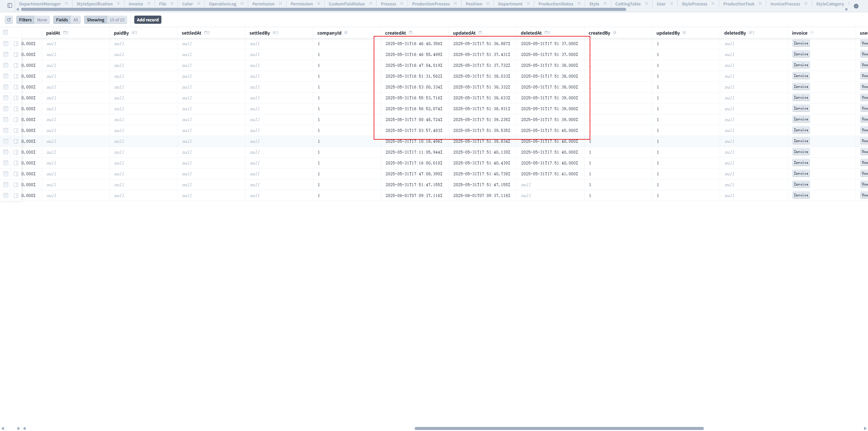This screenshot has height=431, width=868.
Task: Check the select-all rows checkbox
Action: (x=5, y=33)
